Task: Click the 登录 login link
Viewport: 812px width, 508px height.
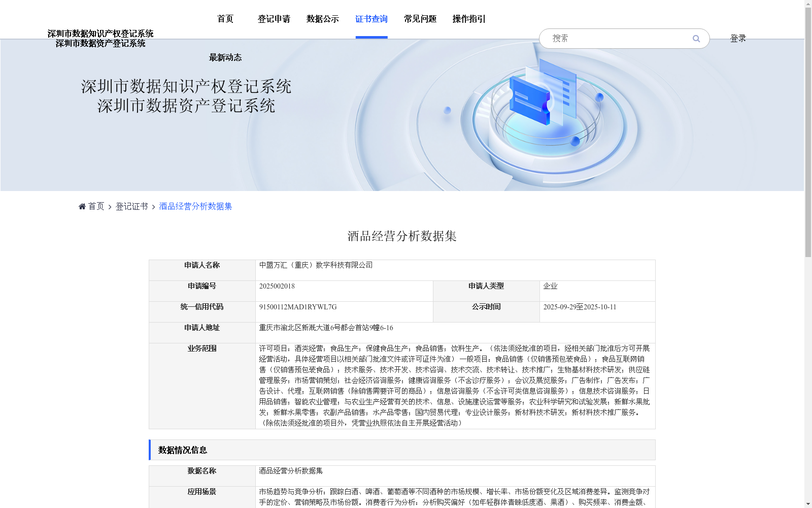Action: (738, 38)
